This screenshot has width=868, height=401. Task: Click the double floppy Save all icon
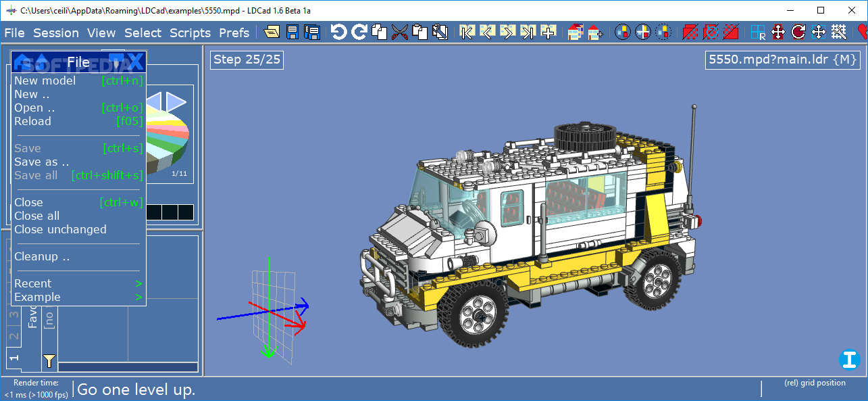[x=312, y=32]
